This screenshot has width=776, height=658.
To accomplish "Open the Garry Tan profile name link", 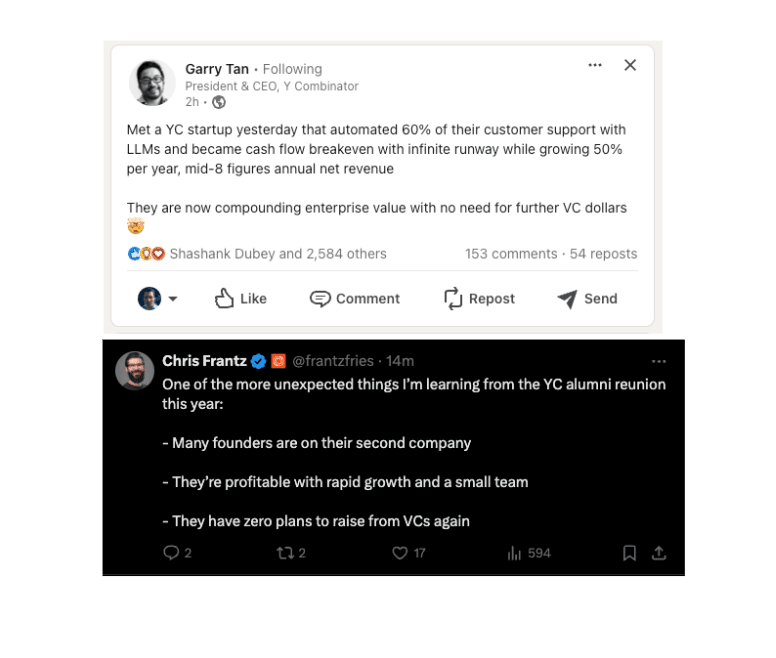I will tap(216, 69).
